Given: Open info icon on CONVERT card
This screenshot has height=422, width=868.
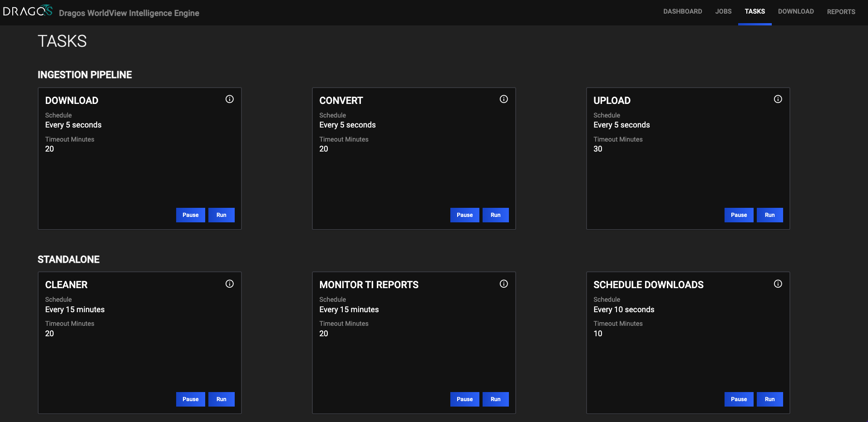Looking at the screenshot, I should point(504,99).
